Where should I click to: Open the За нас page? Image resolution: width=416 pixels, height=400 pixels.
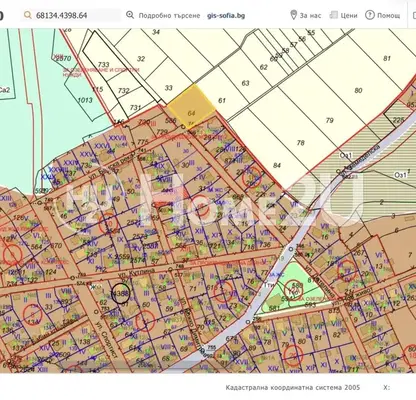[310, 16]
